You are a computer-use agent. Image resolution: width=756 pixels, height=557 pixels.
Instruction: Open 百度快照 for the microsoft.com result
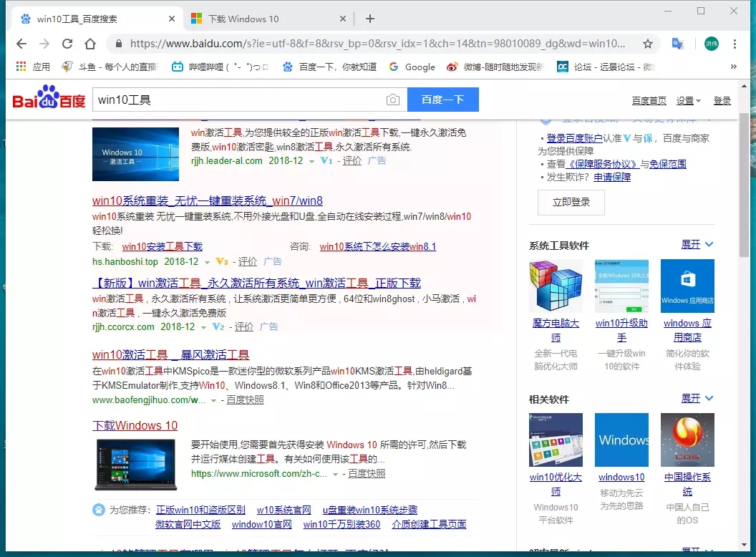point(367,473)
